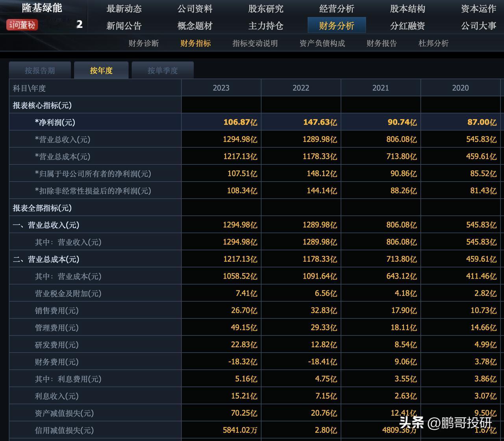Select 其中：营业收入(元) row label
Viewport: 504px width, 441px height.
coord(68,242)
